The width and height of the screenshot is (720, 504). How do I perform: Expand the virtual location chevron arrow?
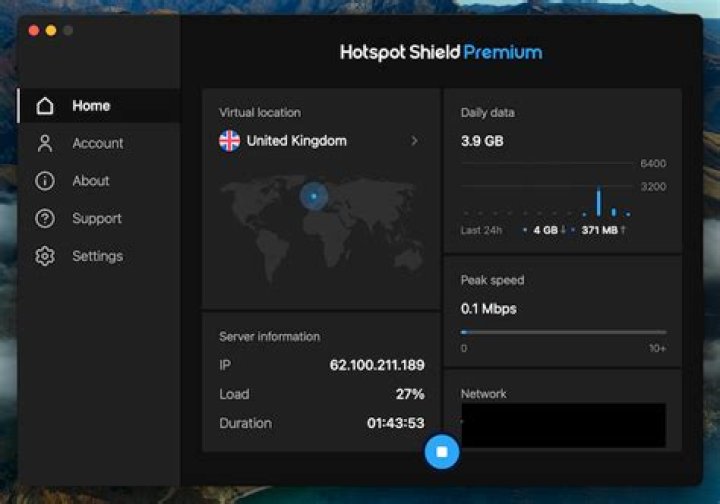coord(414,141)
